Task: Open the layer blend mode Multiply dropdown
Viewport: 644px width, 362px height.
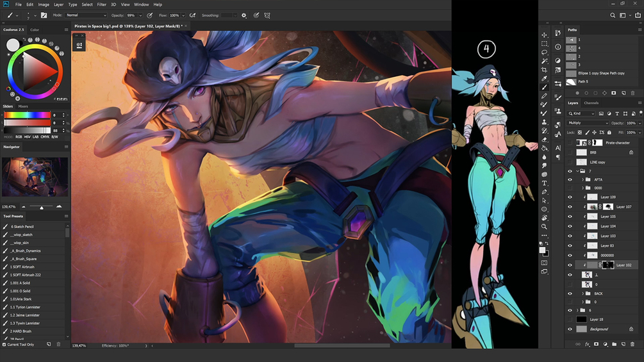Action: tap(588, 123)
